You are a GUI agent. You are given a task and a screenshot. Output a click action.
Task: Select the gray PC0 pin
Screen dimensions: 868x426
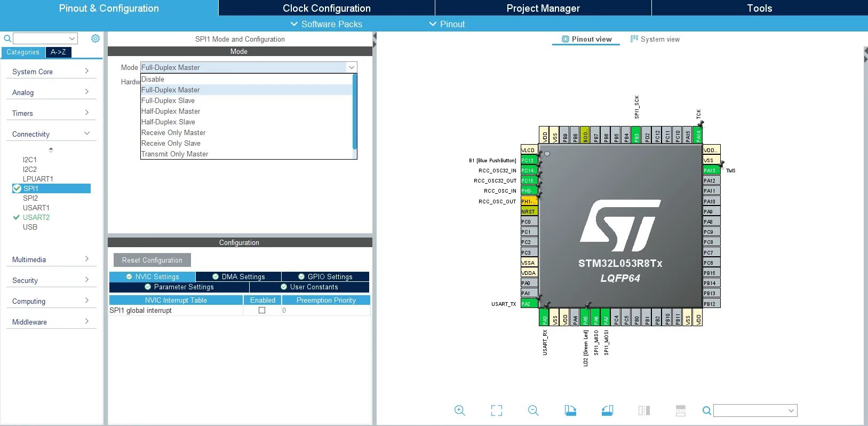coord(529,222)
